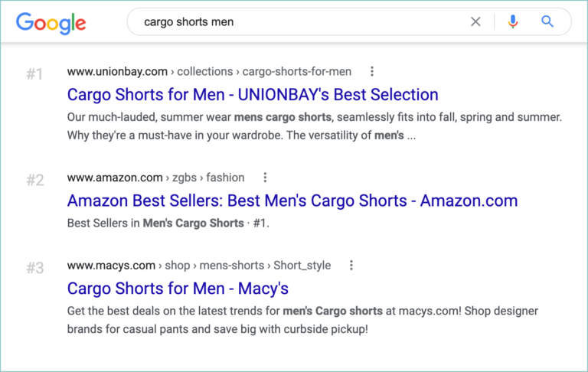Viewport: 588px width, 372px height.
Task: Open 'Amazon Best Sellers: Best Men's Cargo Shorts' link
Action: coord(292,201)
